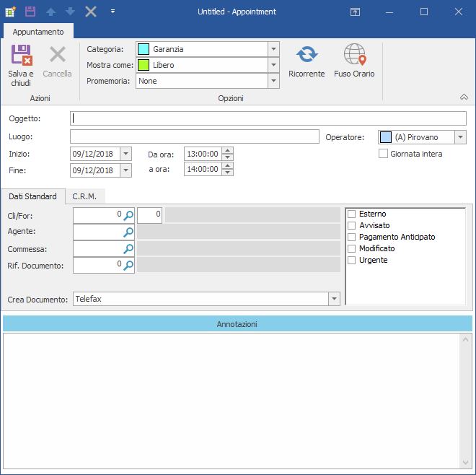Click the app icon in title bar
Image resolution: width=476 pixels, height=475 pixels.
tap(11, 12)
